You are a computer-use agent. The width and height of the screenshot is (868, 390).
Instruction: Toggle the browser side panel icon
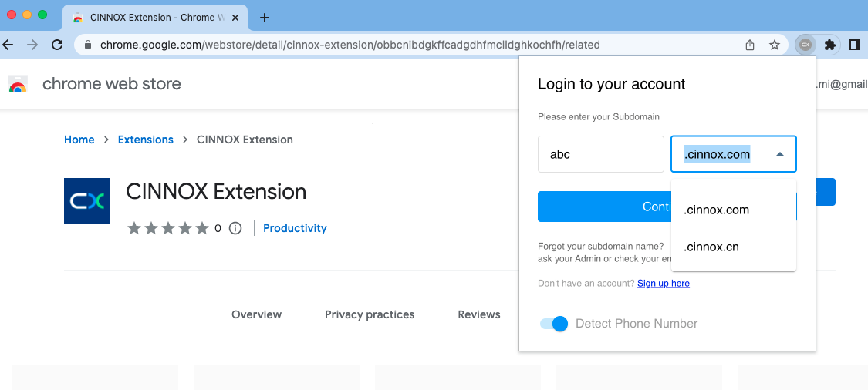855,45
